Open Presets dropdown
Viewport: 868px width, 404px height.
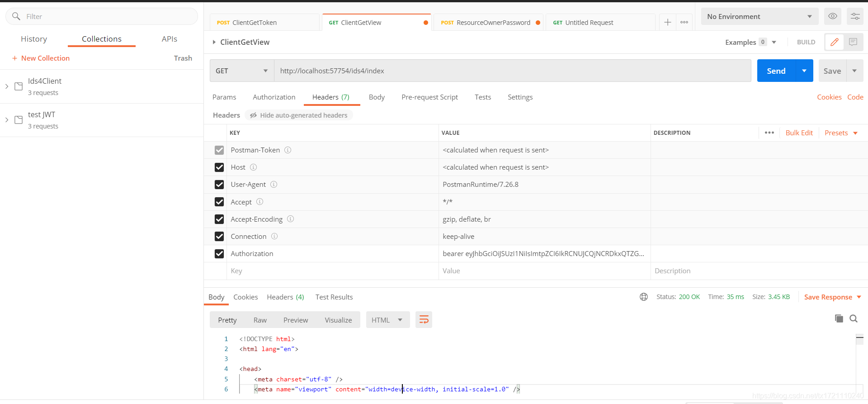[841, 133]
